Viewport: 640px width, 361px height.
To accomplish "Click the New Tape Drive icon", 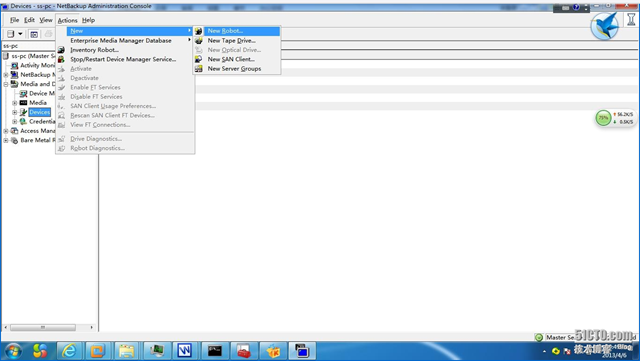I will coord(198,40).
